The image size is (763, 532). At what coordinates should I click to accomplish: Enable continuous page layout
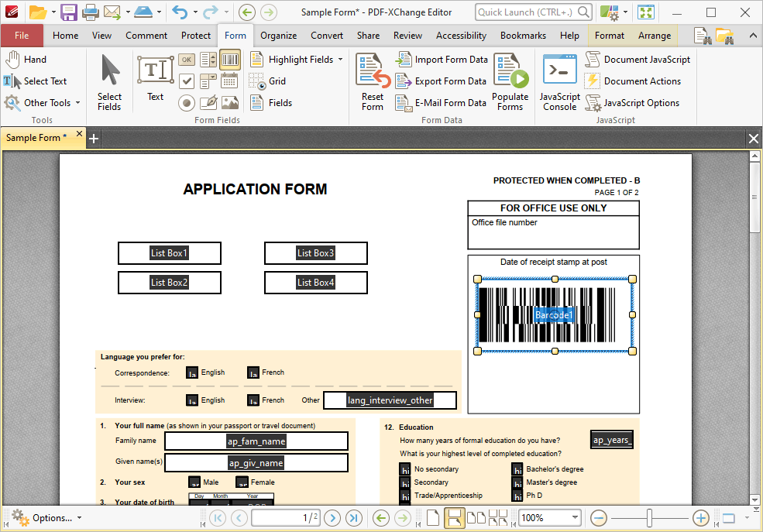pos(454,518)
